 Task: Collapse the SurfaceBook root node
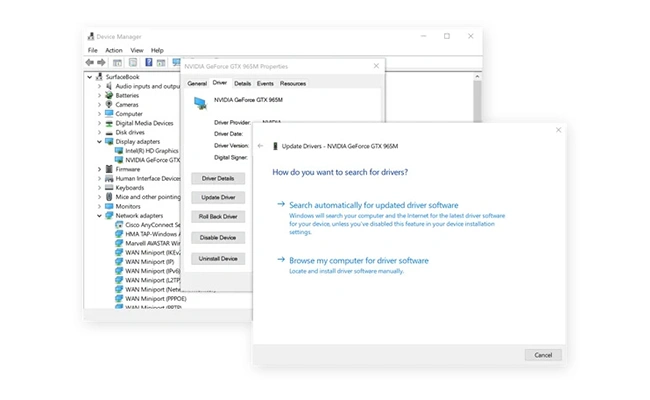click(90, 77)
